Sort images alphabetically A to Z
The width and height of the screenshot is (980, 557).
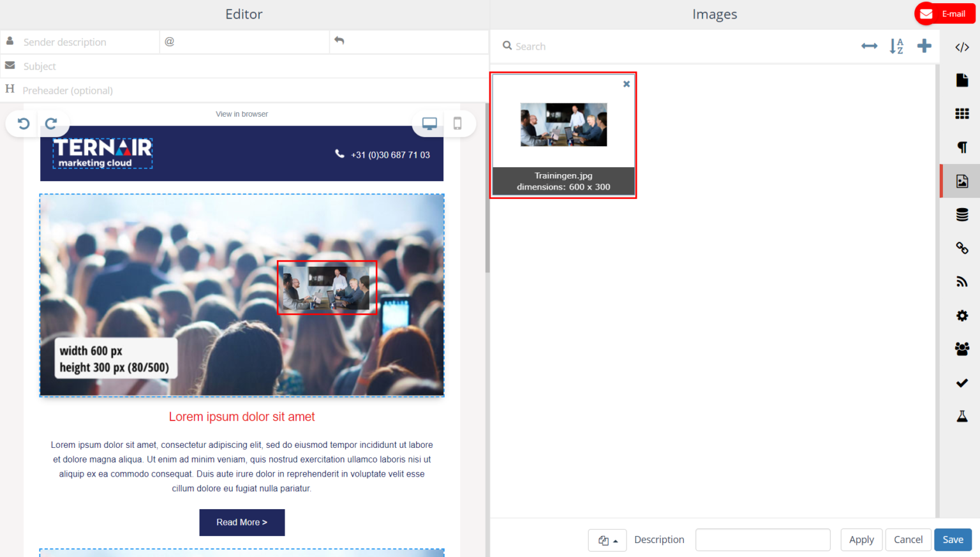point(896,46)
